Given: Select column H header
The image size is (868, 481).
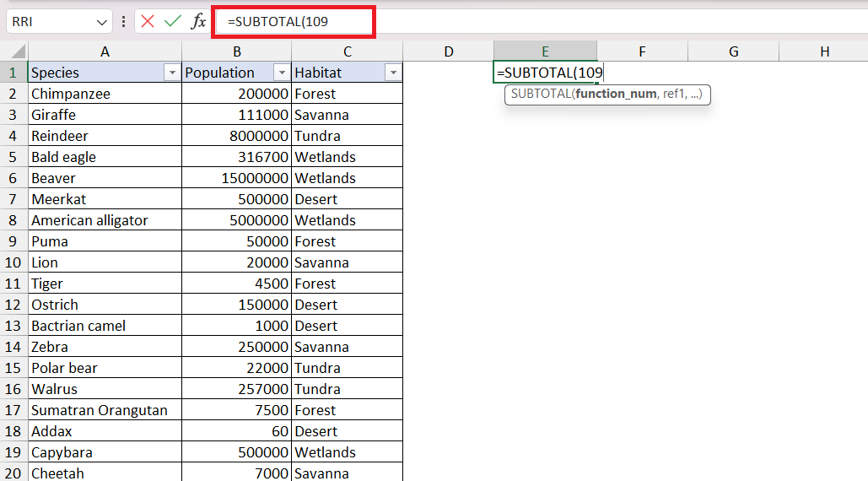Looking at the screenshot, I should click(x=824, y=51).
